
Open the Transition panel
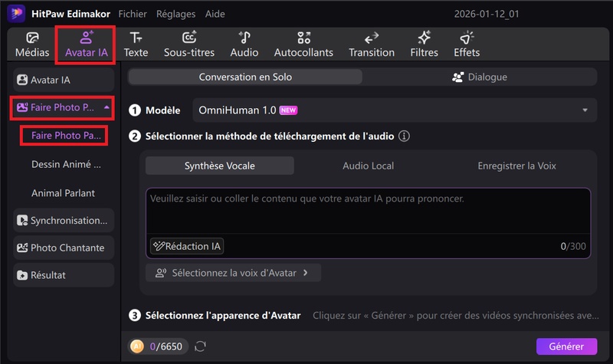[x=372, y=44]
